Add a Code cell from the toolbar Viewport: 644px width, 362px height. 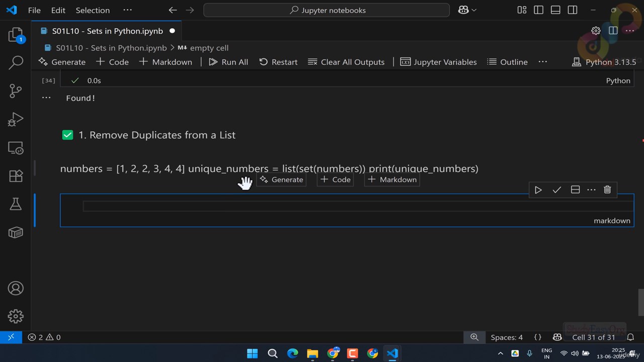[x=112, y=62]
